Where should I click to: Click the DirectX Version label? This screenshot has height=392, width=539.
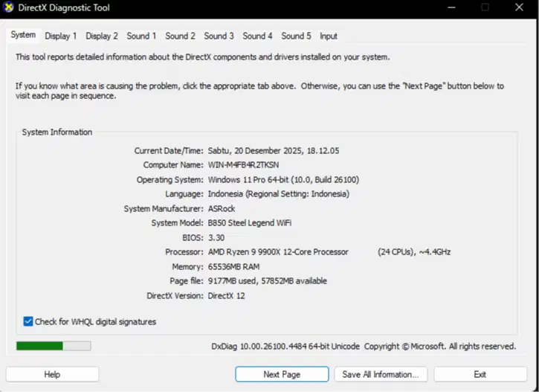pyautogui.click(x=175, y=296)
